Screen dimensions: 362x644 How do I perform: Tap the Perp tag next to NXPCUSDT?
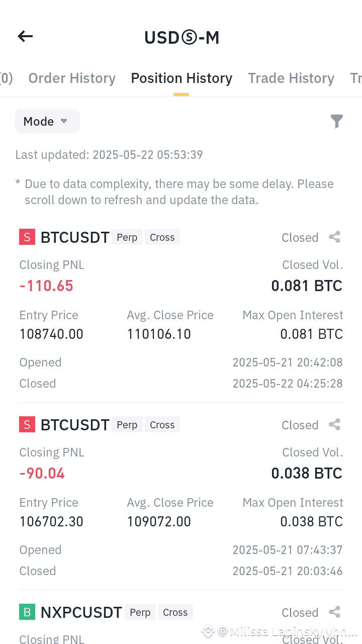tap(140, 612)
